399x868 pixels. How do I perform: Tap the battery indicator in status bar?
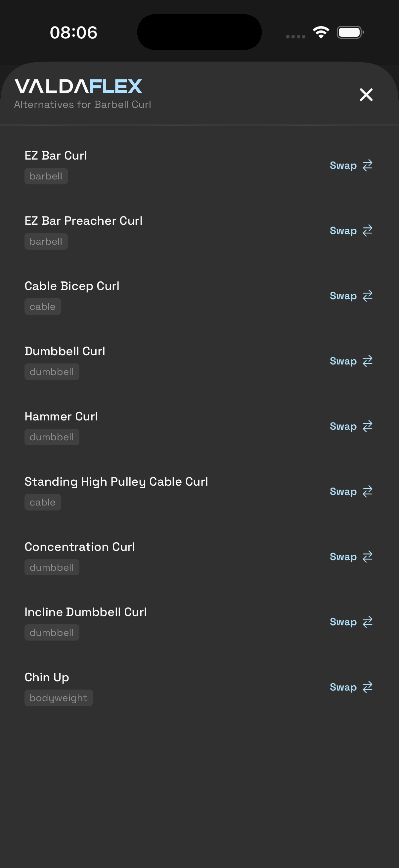tap(350, 32)
